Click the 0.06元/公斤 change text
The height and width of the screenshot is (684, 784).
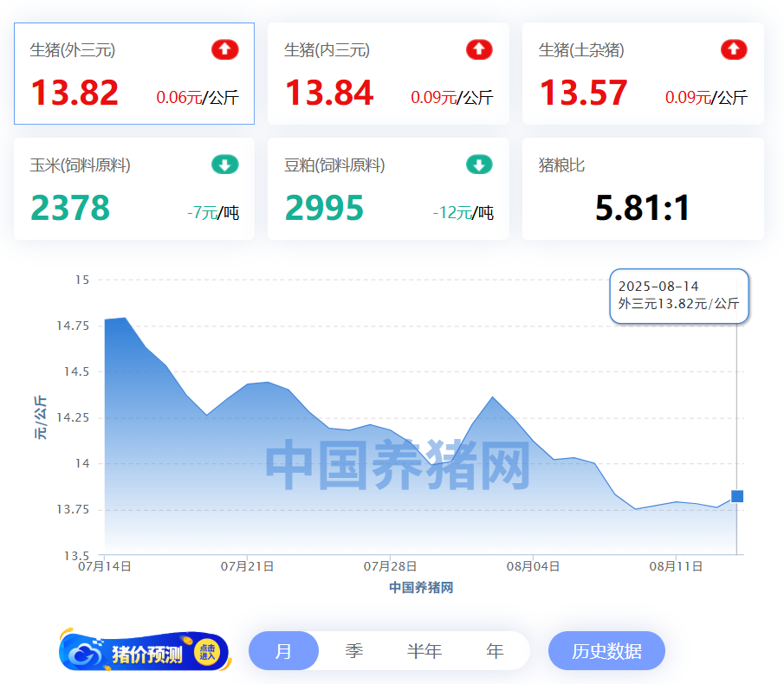pos(198,98)
